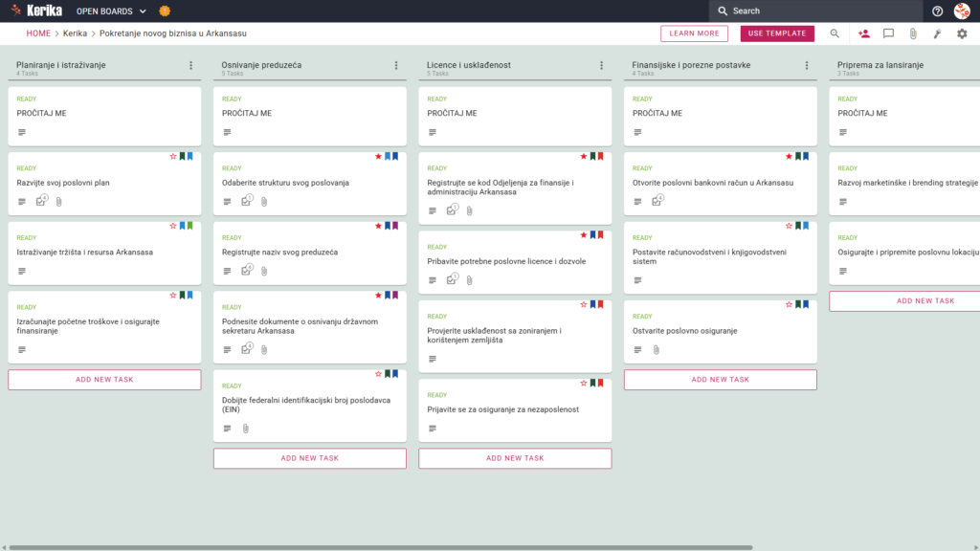This screenshot has width=980, height=551.
Task: Go to HOME breadcrumb
Action: [x=38, y=33]
